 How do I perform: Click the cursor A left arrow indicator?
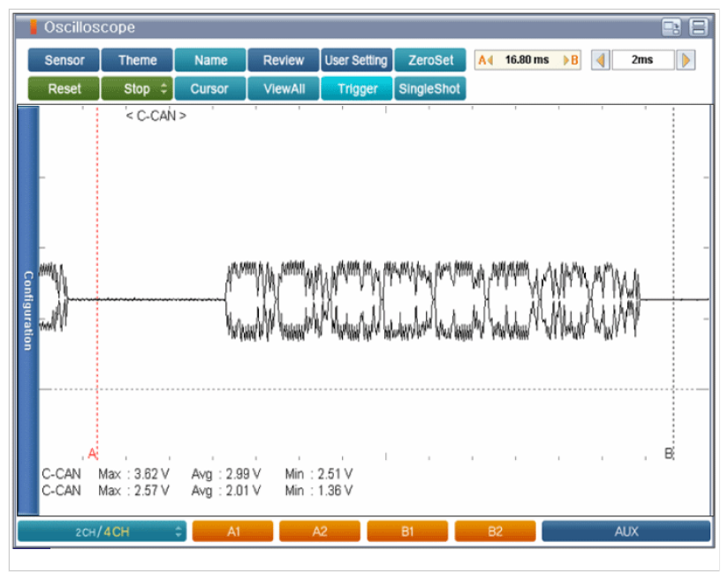[x=486, y=60]
